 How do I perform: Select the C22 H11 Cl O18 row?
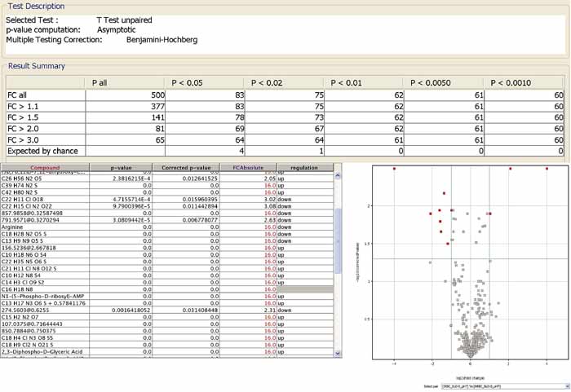tap(166, 199)
